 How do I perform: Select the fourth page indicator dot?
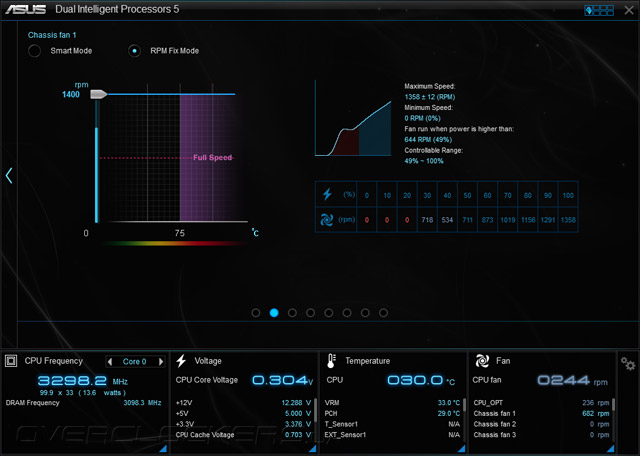pyautogui.click(x=311, y=313)
